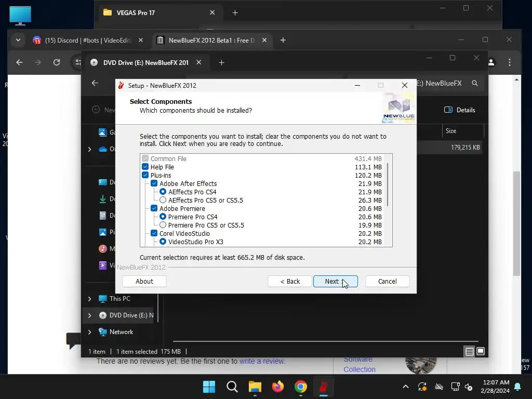Toggle the Details pane in Explorer

click(x=460, y=110)
